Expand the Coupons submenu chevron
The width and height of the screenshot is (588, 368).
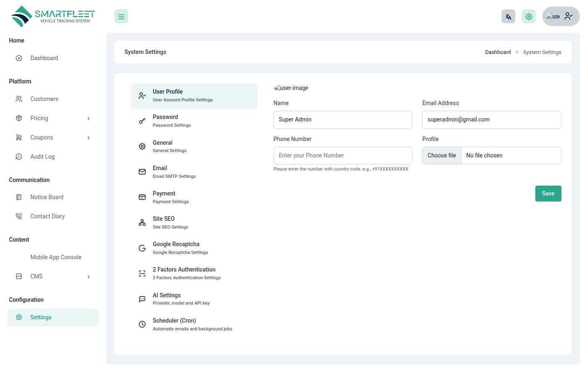(x=89, y=138)
